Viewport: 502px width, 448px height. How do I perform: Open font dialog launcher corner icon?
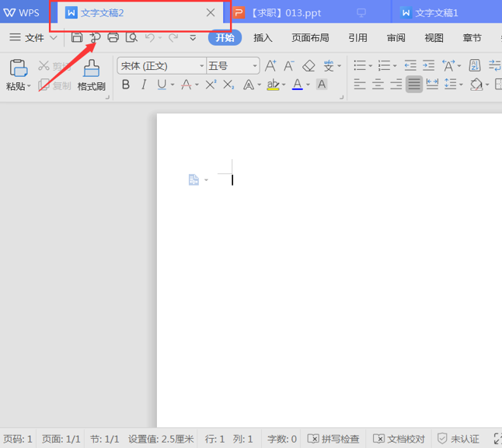(341, 97)
